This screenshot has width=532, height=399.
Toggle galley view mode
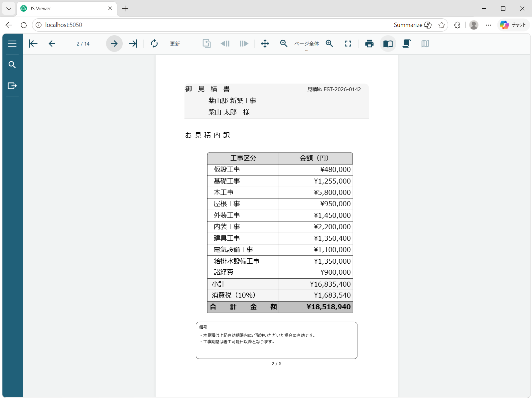(x=425, y=44)
